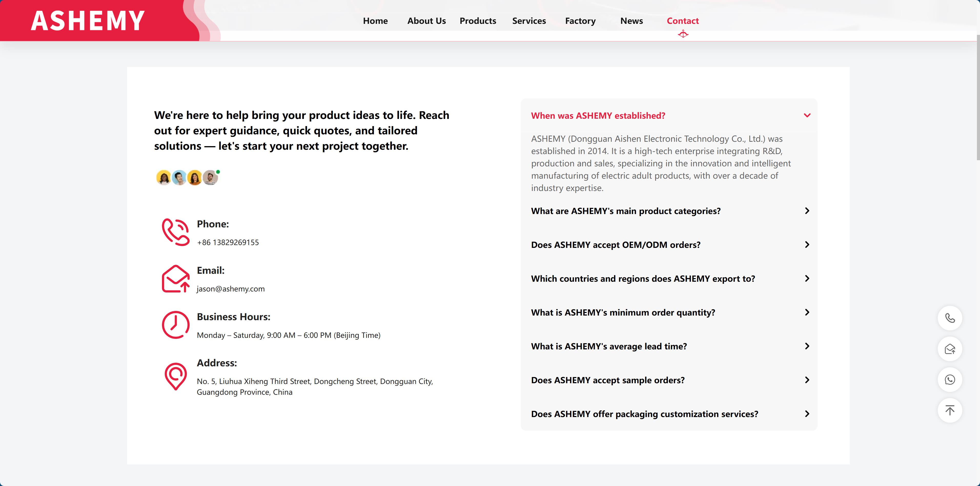Screen dimensions: 980x486
Task: Expand the average lead time question
Action: 669,346
